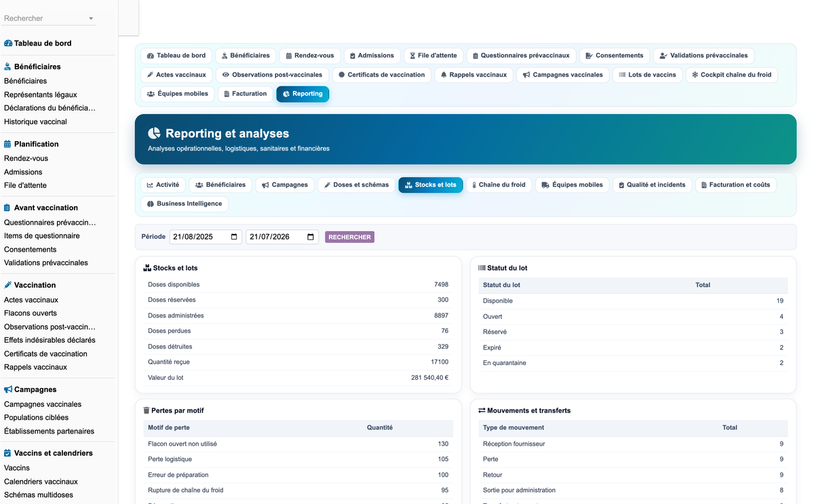Click the trash icon beside Pertes par motif

[147, 410]
